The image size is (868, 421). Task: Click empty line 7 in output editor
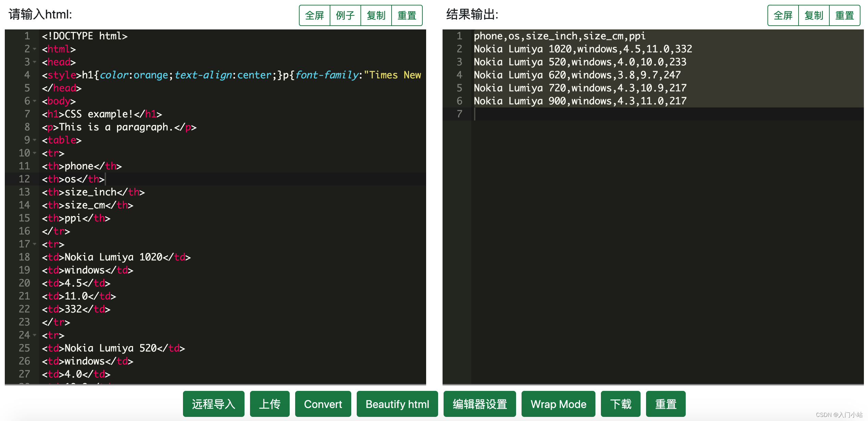(x=650, y=114)
